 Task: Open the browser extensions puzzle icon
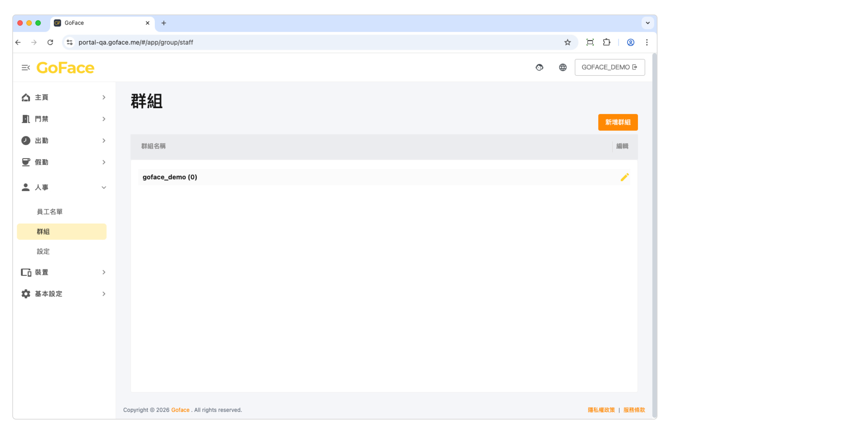coord(607,42)
